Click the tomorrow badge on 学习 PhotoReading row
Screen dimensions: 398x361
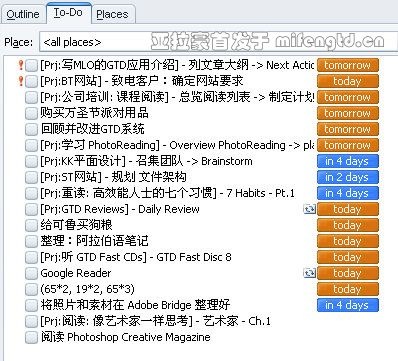click(348, 145)
